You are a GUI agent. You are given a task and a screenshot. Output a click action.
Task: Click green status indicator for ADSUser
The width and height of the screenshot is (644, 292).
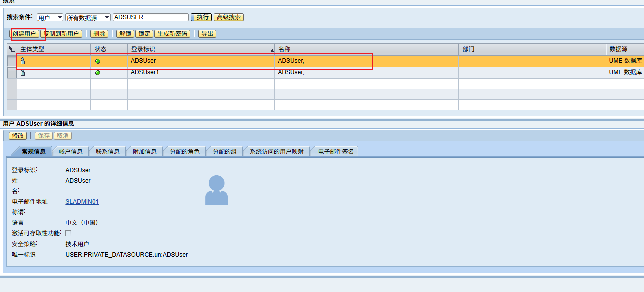pos(98,61)
